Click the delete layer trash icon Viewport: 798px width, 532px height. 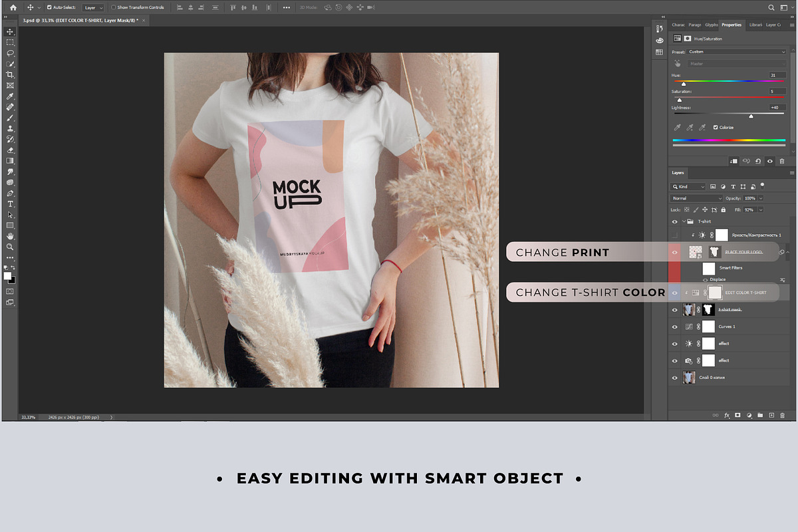[783, 415]
